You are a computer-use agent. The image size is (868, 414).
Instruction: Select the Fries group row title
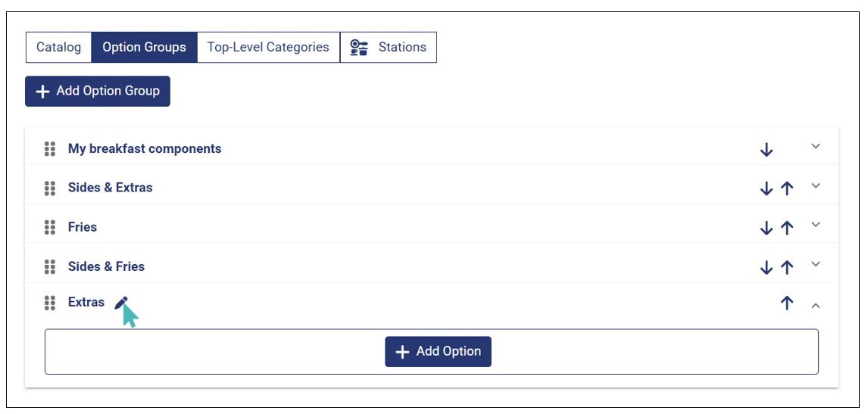(x=83, y=227)
